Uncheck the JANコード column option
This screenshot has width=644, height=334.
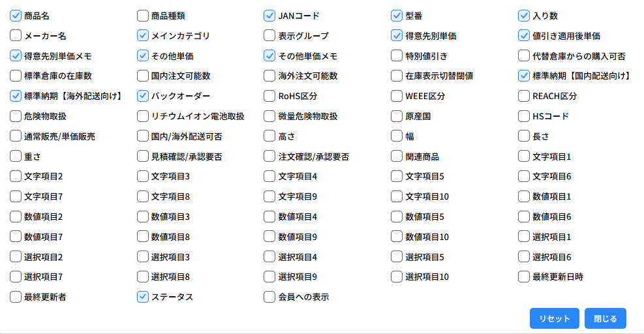click(x=269, y=16)
